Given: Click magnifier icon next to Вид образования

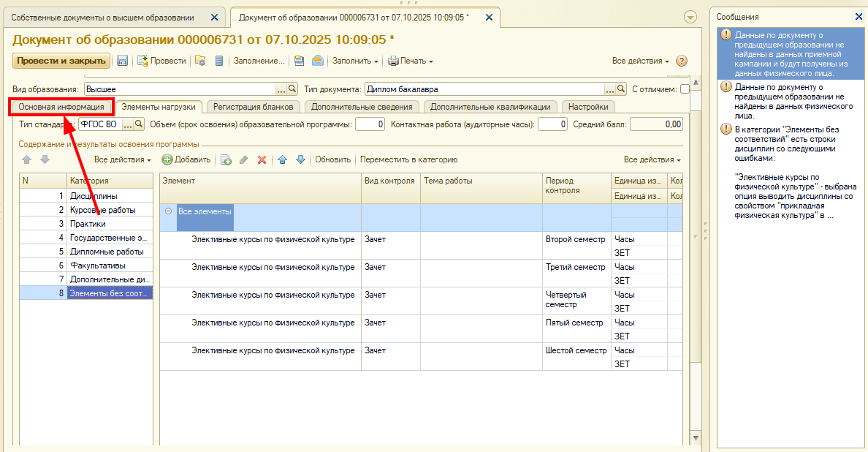Looking at the screenshot, I should click(292, 89).
